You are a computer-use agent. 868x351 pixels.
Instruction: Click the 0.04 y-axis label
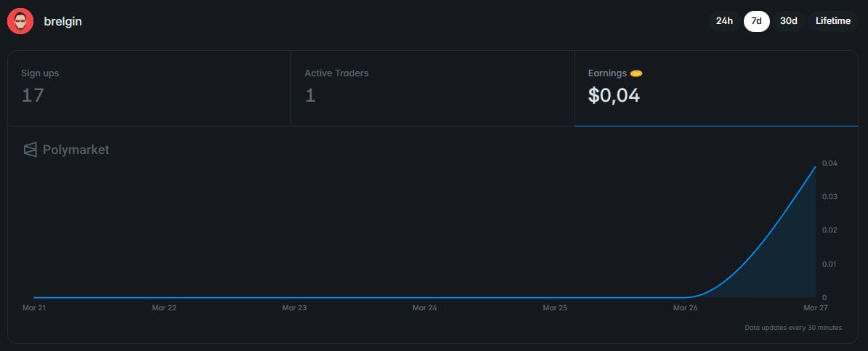pyautogui.click(x=830, y=163)
